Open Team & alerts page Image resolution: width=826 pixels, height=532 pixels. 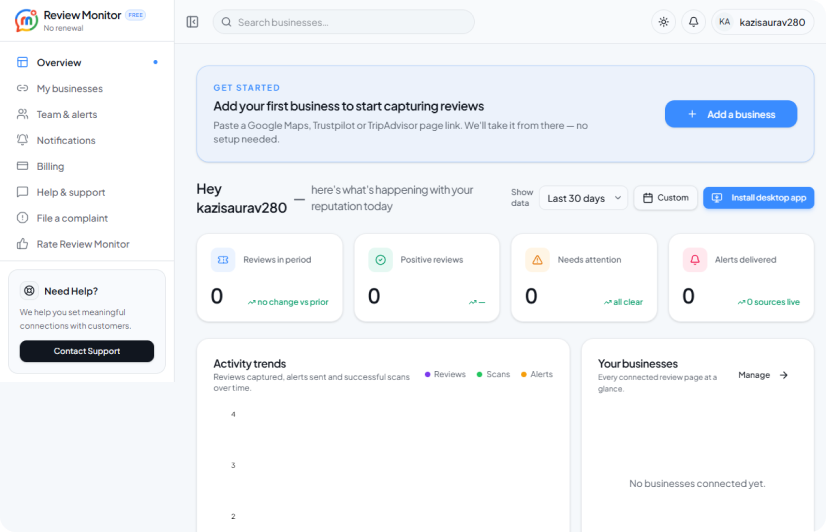click(87, 114)
